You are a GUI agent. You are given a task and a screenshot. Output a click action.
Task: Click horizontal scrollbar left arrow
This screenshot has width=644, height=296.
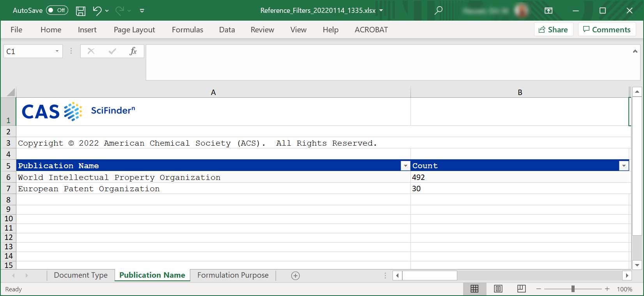(397, 275)
